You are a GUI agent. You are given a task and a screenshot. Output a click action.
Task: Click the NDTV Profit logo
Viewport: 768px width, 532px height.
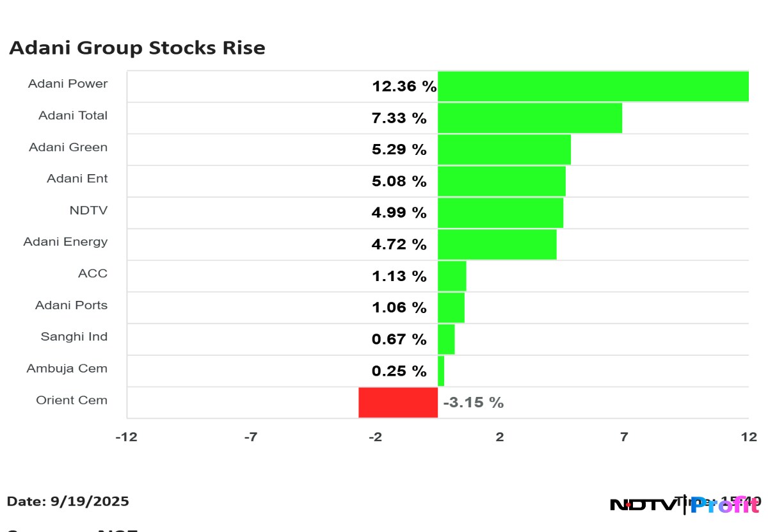685,504
